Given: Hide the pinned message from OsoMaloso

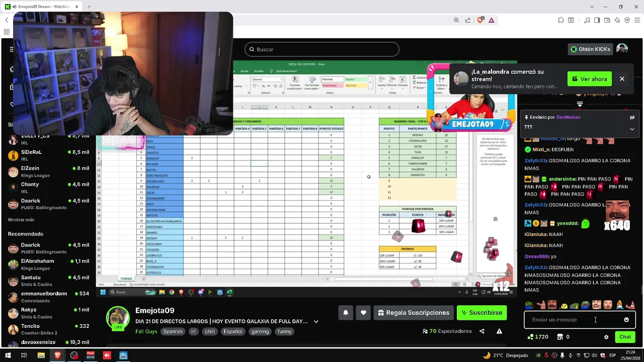Looking at the screenshot, I should pos(632,117).
